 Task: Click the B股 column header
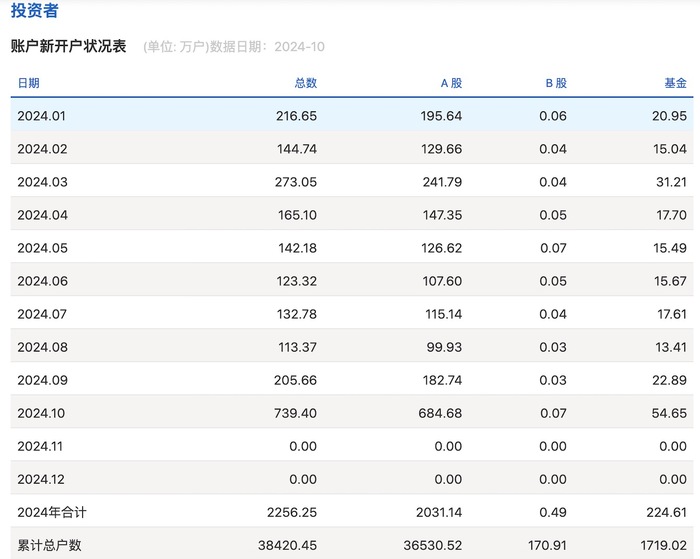[556, 83]
